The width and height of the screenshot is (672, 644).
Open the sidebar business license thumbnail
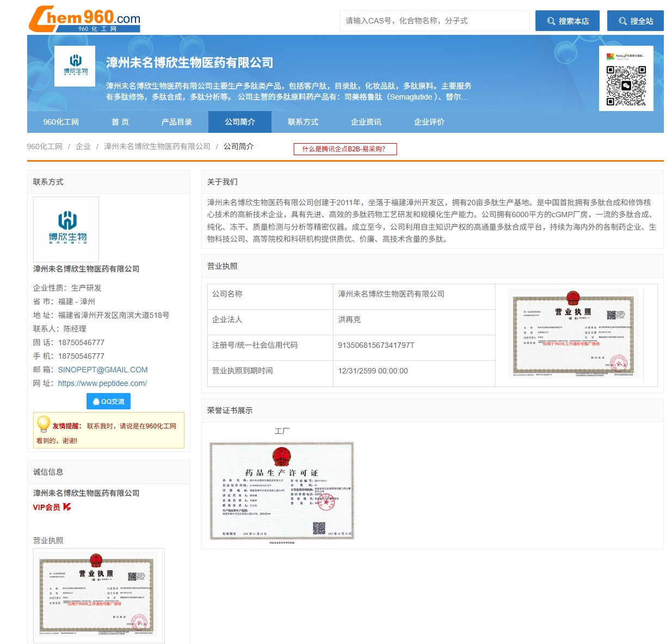pyautogui.click(x=98, y=596)
